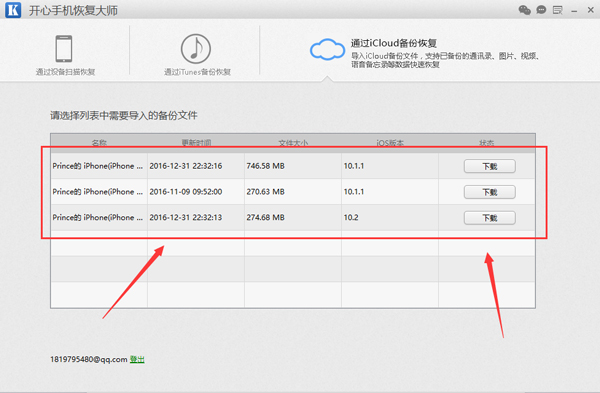Click iOS 10.1.1 cell in 270.63 MB row
600x393 pixels.
(x=354, y=192)
